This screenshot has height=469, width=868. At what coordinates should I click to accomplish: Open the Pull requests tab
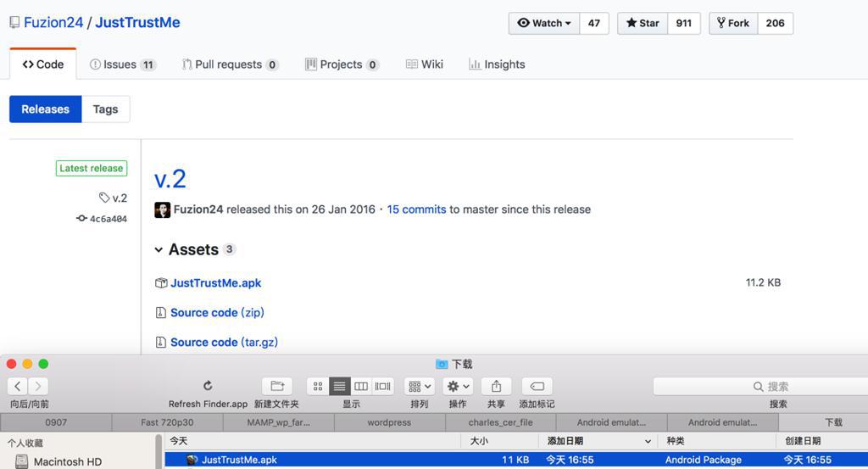pyautogui.click(x=230, y=64)
